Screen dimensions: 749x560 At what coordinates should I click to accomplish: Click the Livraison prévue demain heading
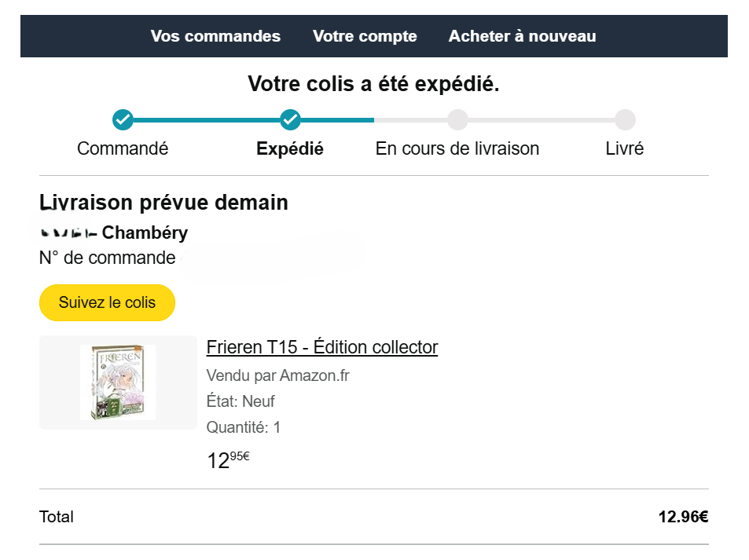(x=163, y=203)
